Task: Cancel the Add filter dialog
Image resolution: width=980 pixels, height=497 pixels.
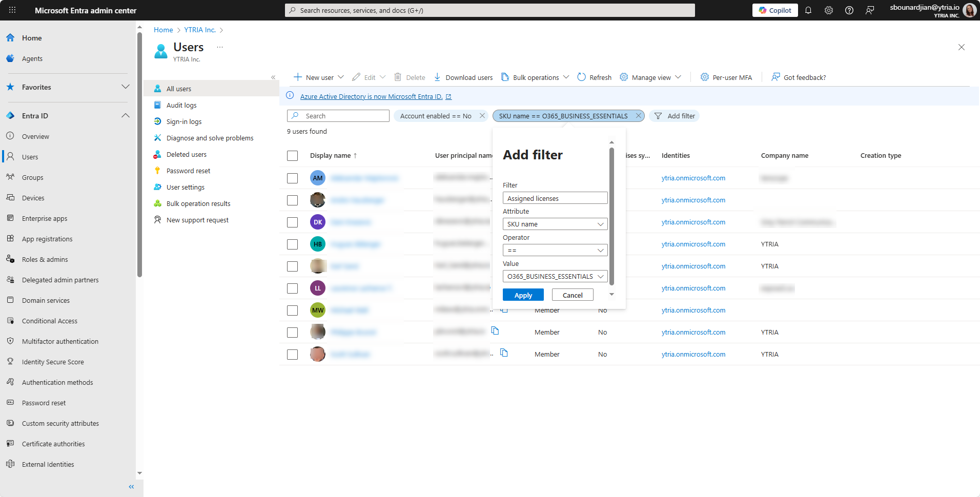Action: point(573,295)
